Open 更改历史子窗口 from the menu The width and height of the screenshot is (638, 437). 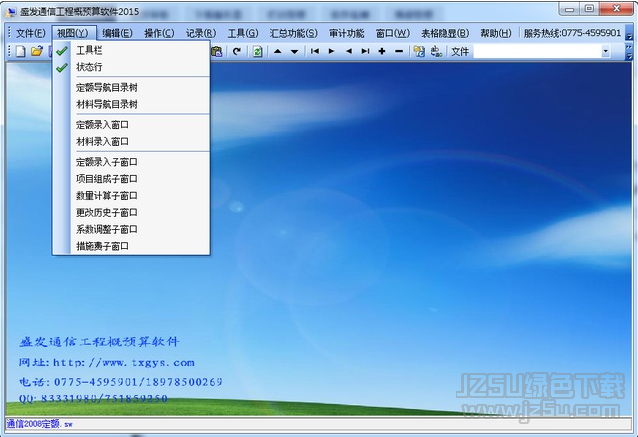pos(131,212)
